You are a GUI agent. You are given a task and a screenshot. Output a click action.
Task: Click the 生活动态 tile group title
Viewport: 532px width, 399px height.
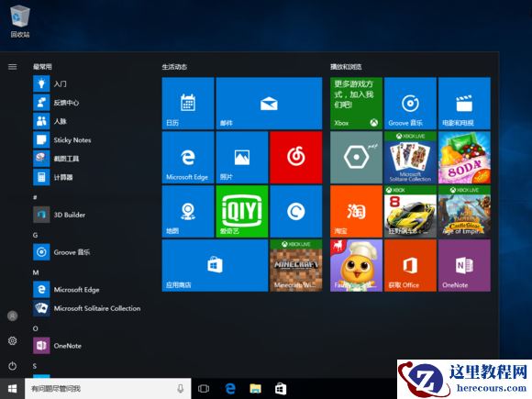pos(174,67)
